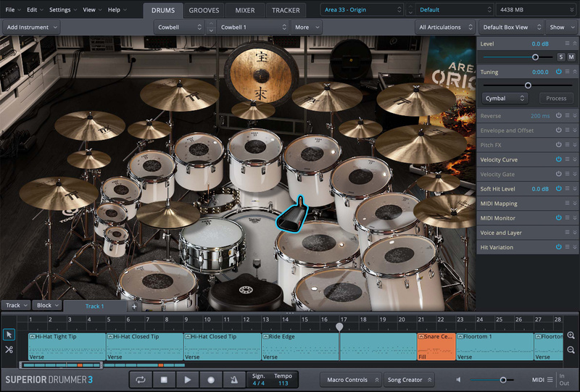Disable the Velocity Curve power button

click(x=558, y=159)
